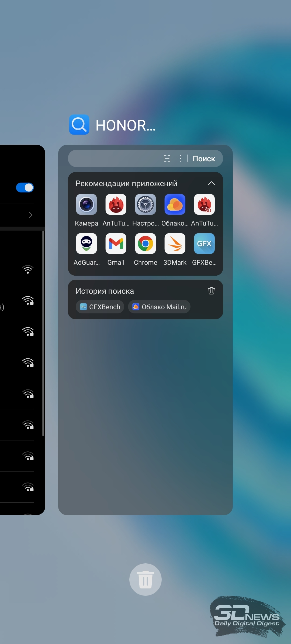Clear all recent apps with trash button
The height and width of the screenshot is (644, 291).
145,580
